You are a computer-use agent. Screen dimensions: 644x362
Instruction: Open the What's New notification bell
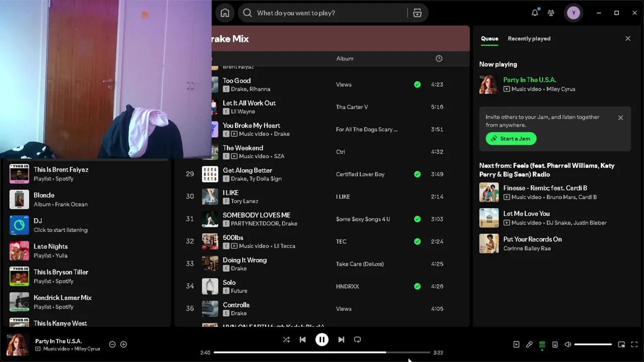535,13
